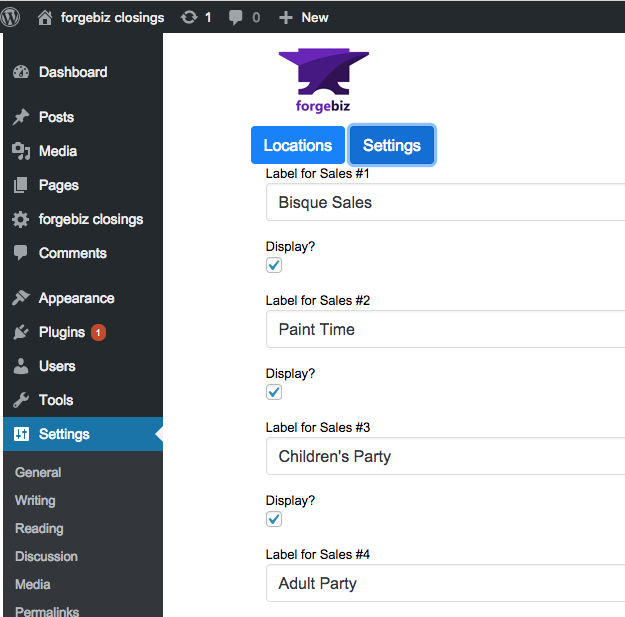Click the Label for Sales #1 input field
The image size is (625, 617).
pos(445,202)
